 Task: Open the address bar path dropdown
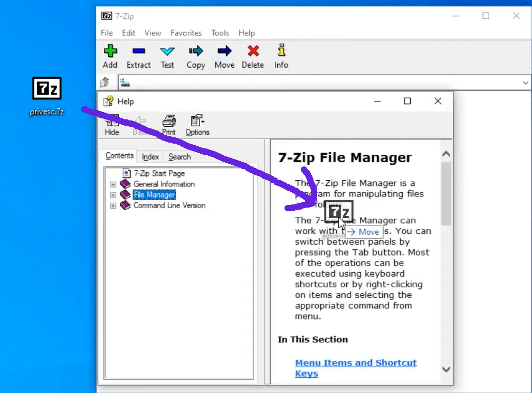[x=526, y=82]
